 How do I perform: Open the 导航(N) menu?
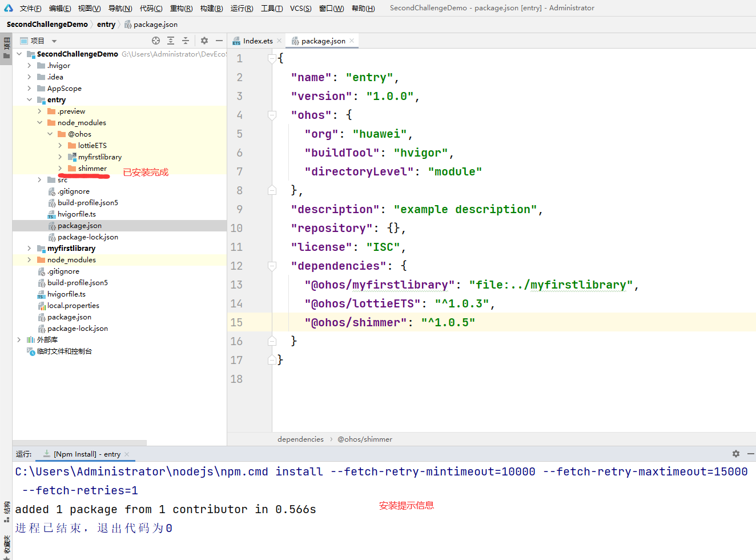[x=120, y=8]
